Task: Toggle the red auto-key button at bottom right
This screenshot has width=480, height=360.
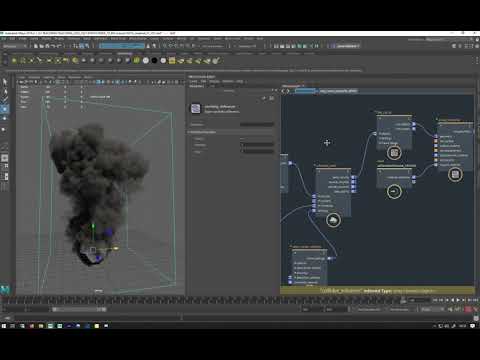Action: pyautogui.click(x=468, y=310)
